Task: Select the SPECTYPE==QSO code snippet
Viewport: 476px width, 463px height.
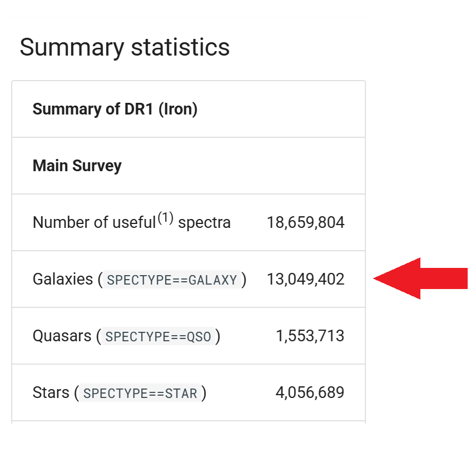Action: click(x=157, y=337)
